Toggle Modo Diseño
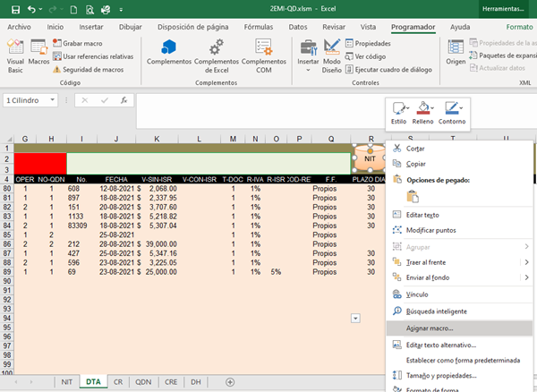This screenshot has width=537, height=392. pos(332,54)
